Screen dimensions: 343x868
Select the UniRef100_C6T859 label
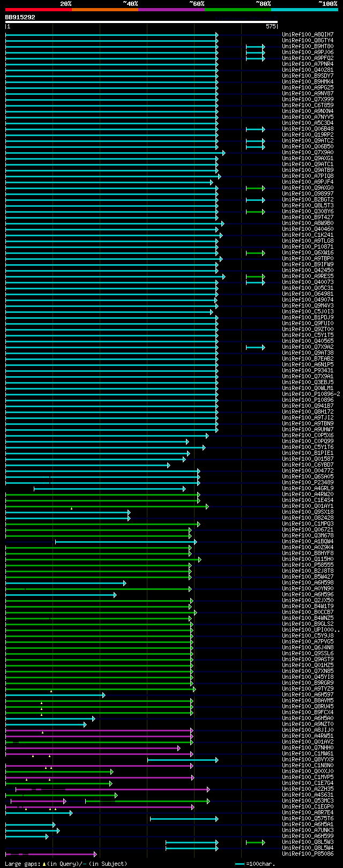point(308,106)
